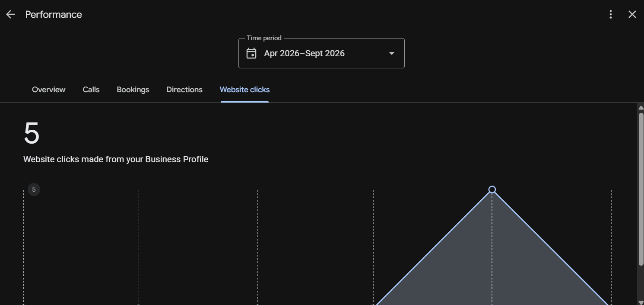644x305 pixels.
Task: Expand the Time period dropdown arrow
Action: [391, 53]
